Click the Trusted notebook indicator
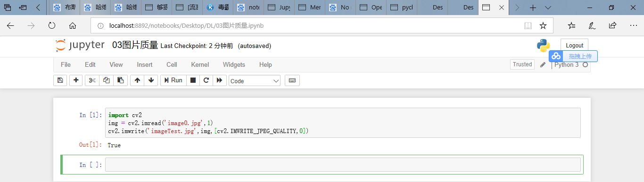Screen dimensions: 644x182 point(522,64)
